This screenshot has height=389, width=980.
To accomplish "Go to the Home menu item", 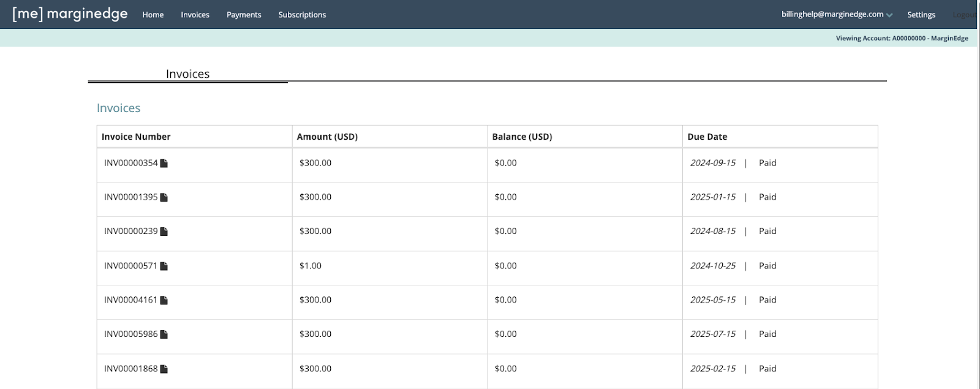I will [x=153, y=15].
